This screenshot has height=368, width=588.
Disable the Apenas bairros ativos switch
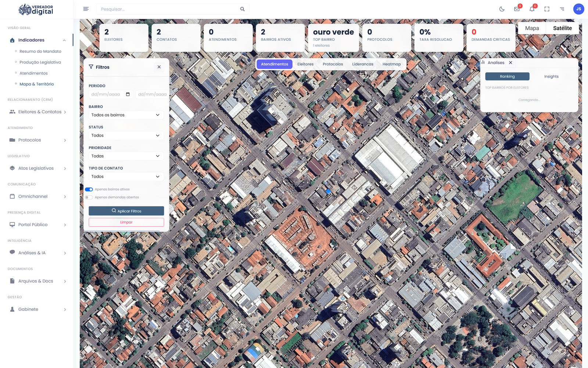click(x=89, y=190)
